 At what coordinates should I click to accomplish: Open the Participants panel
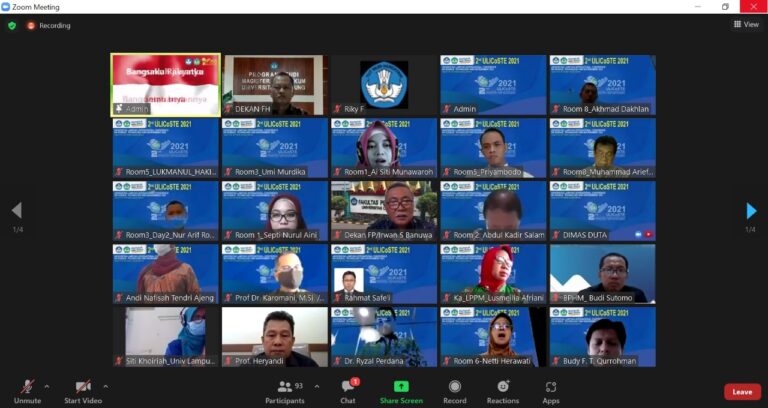(x=284, y=387)
